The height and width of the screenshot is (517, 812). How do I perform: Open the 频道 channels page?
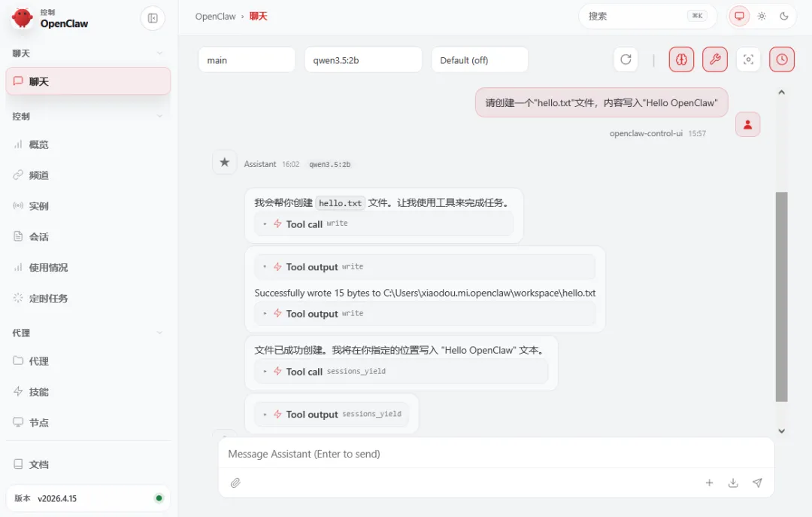point(88,175)
